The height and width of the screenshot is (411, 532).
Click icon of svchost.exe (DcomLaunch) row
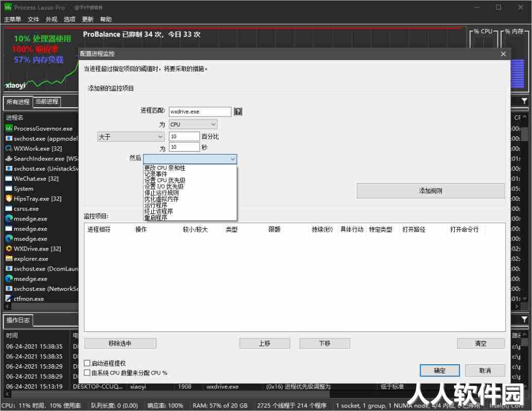point(9,269)
